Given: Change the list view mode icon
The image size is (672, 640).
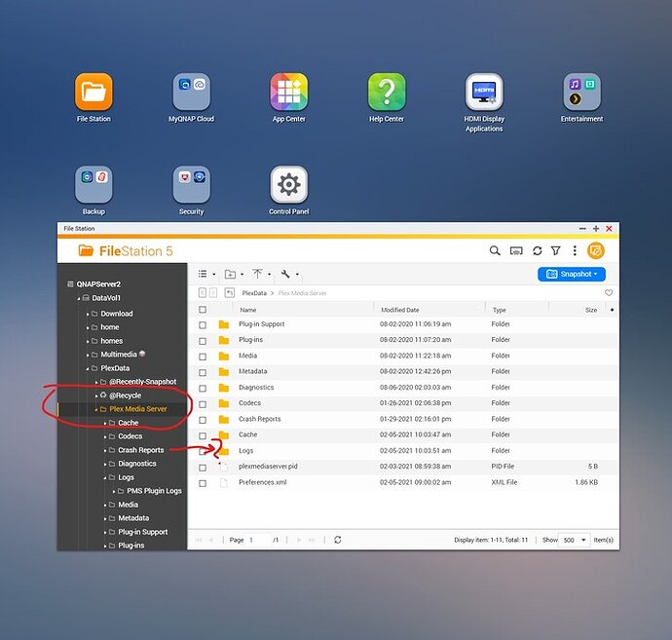Looking at the screenshot, I should [x=203, y=274].
